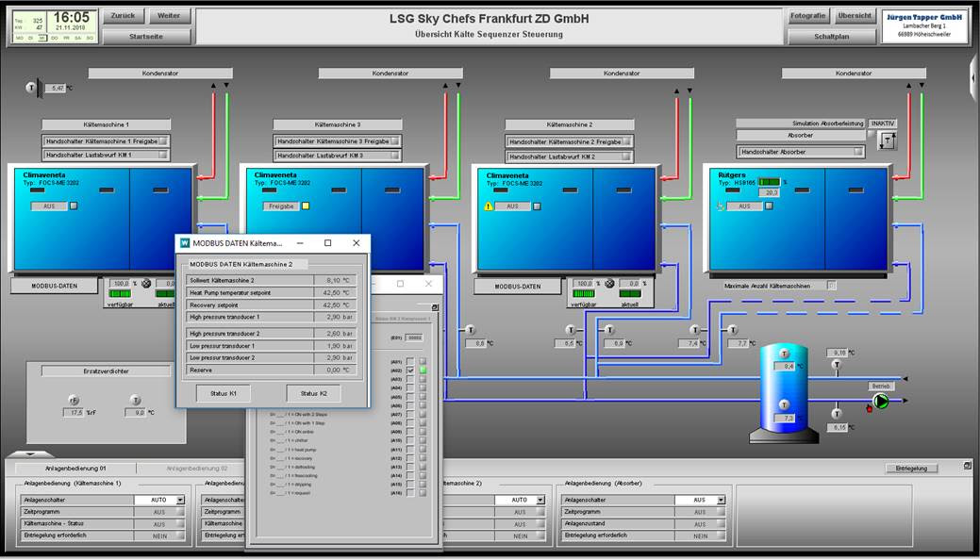Open Status K2 in the Modbus dialog

[313, 392]
